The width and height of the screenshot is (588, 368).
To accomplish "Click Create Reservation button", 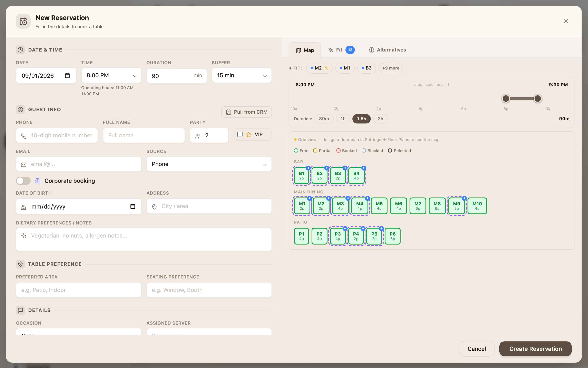I will (535, 349).
